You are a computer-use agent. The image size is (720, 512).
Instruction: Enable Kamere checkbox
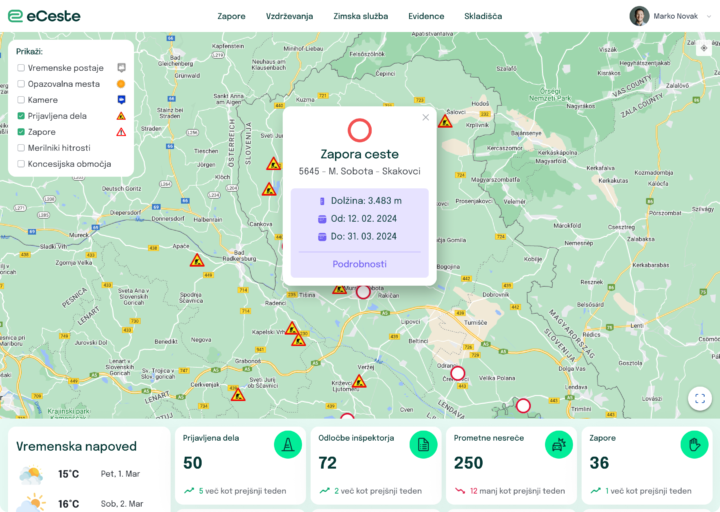tap(21, 100)
